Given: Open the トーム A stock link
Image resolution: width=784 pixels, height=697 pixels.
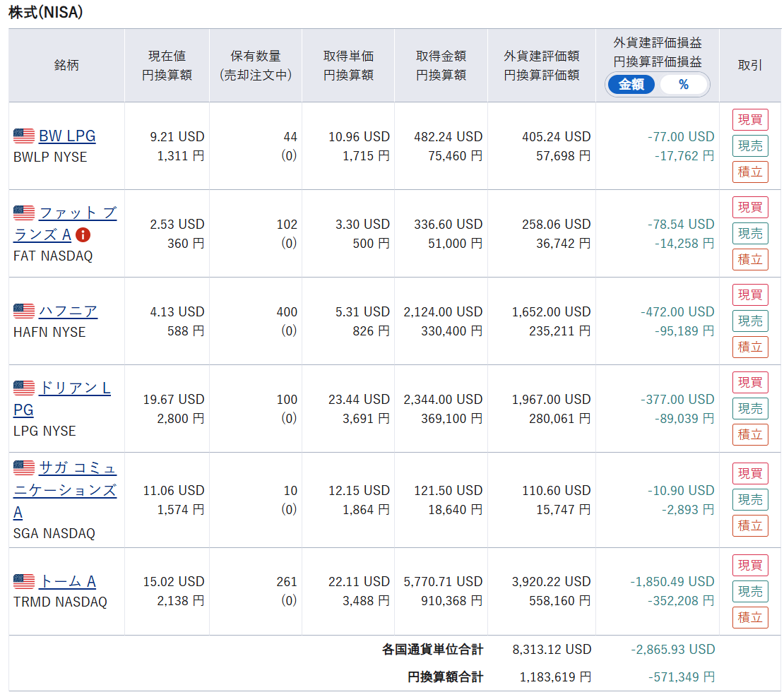Looking at the screenshot, I should 68,581.
